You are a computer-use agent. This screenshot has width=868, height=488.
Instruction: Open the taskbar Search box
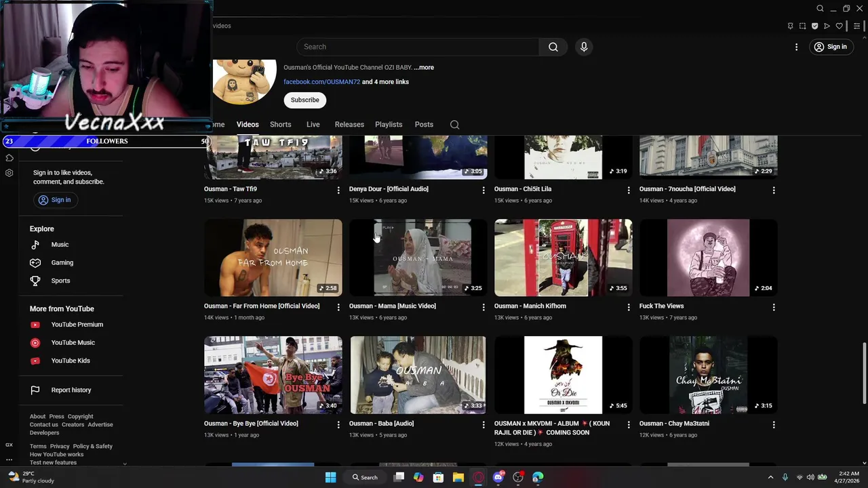click(x=365, y=477)
